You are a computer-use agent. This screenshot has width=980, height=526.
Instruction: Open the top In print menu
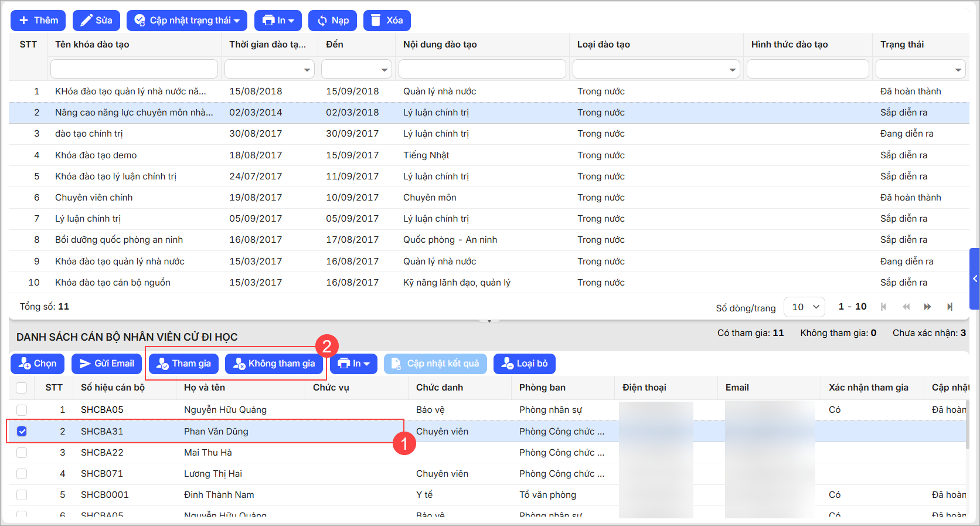point(278,21)
